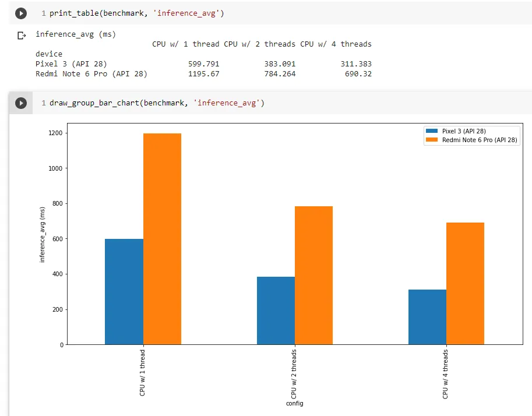Click the orange Redmi bar for 1 thread
The image size is (532, 416).
click(x=162, y=239)
